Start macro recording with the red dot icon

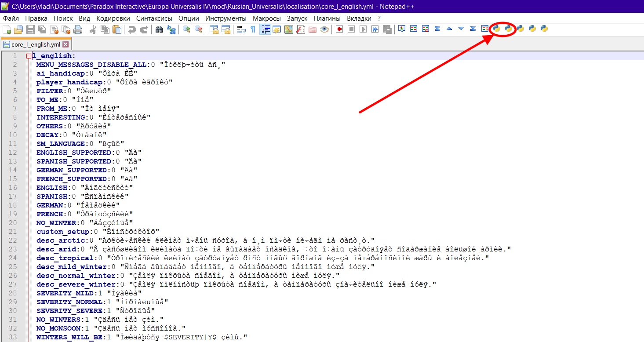point(339,29)
